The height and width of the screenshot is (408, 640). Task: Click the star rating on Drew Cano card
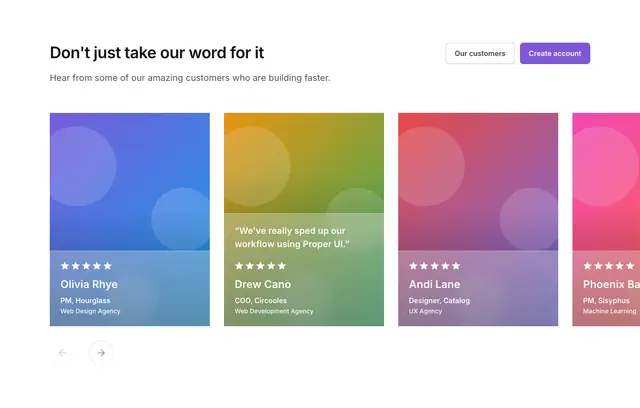pyautogui.click(x=260, y=266)
